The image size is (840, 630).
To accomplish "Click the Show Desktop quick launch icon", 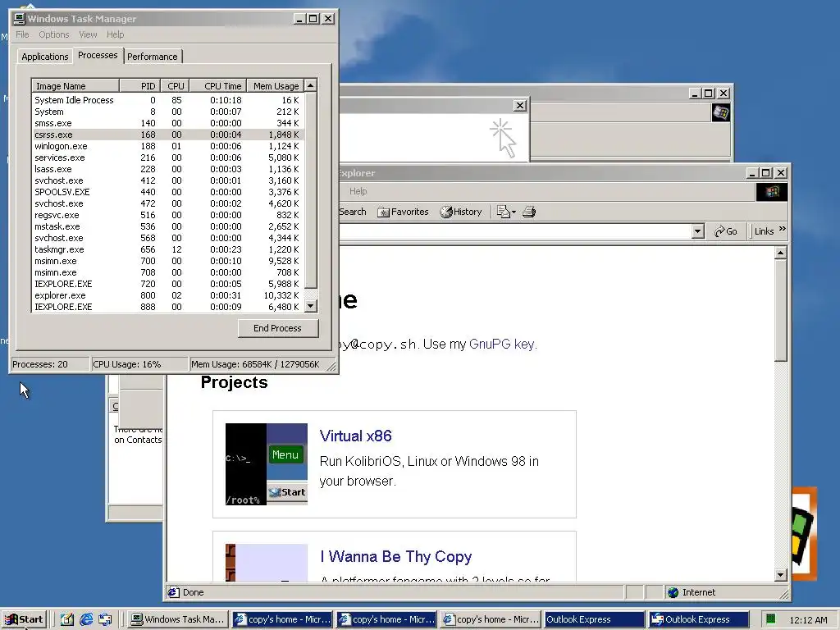I will coord(67,619).
